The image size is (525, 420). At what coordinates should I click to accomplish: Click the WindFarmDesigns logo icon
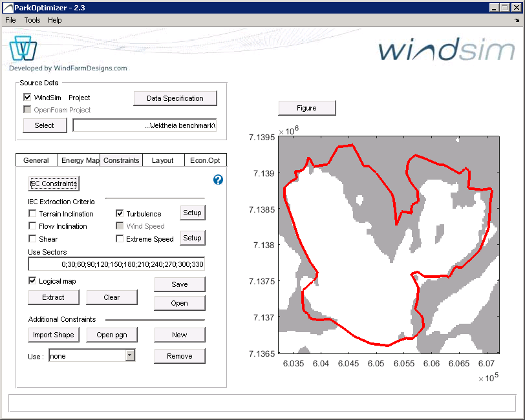(23, 48)
